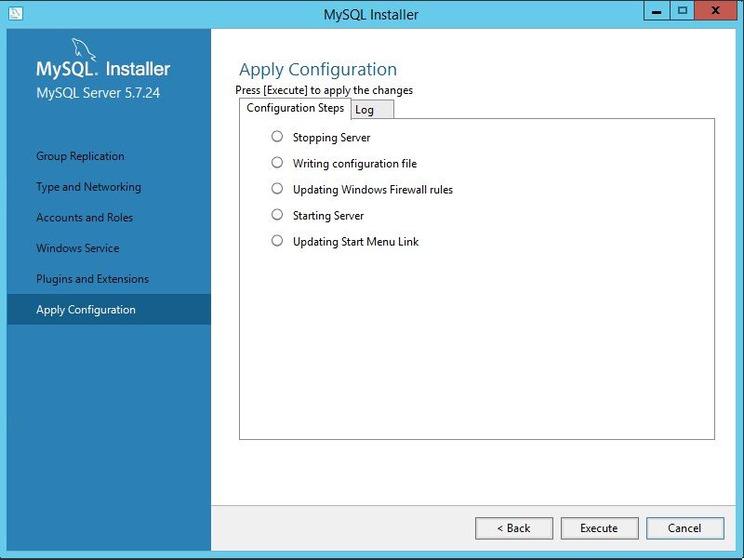Open the Windows Service step

78,248
